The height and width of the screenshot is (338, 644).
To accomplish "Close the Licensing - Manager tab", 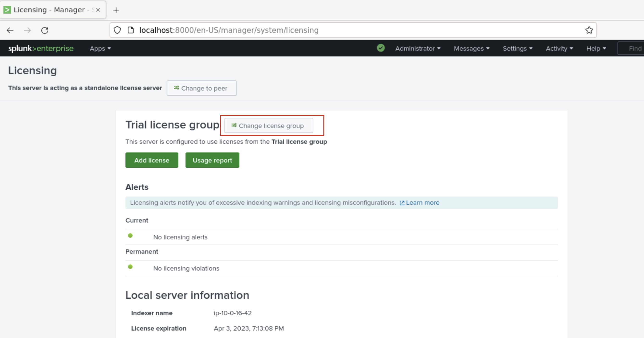I will (98, 10).
